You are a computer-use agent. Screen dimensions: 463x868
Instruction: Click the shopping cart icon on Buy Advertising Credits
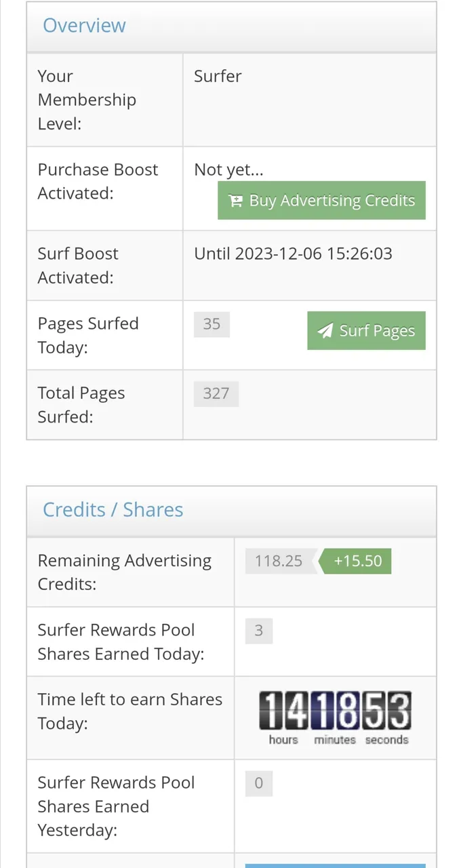click(235, 201)
